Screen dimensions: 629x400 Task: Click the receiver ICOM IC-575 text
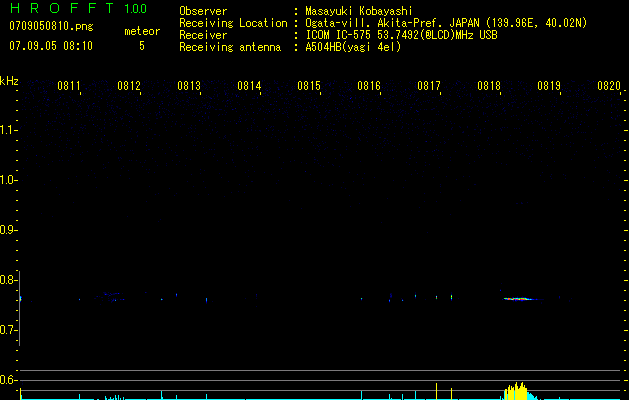pyautogui.click(x=401, y=35)
